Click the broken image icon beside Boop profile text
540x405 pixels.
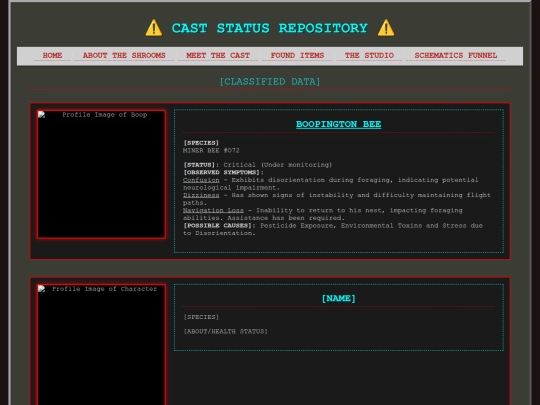point(41,115)
